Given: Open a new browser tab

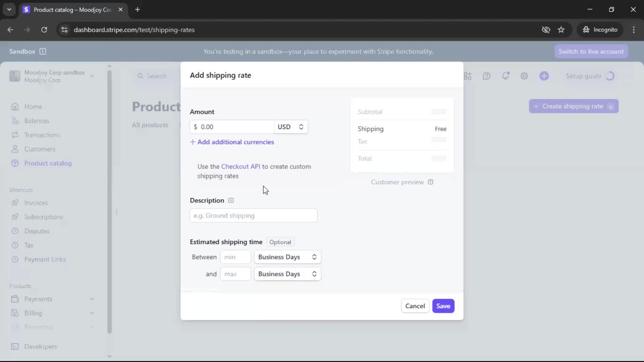Looking at the screenshot, I should pos(137,9).
